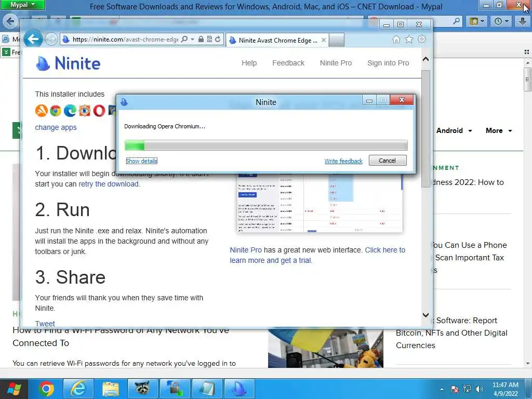This screenshot has height=399, width=532.
Task: Click the Windows Start button
Action: pos(14,389)
